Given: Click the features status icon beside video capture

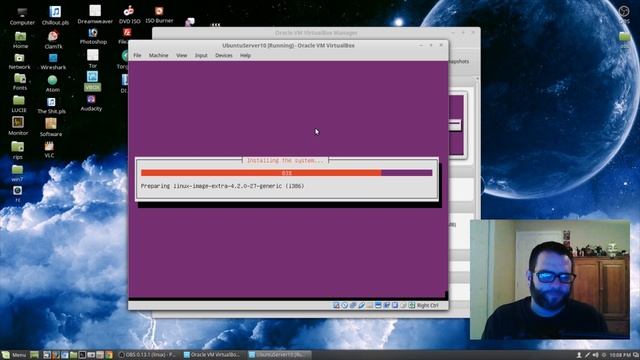Looking at the screenshot, I should tap(395, 305).
